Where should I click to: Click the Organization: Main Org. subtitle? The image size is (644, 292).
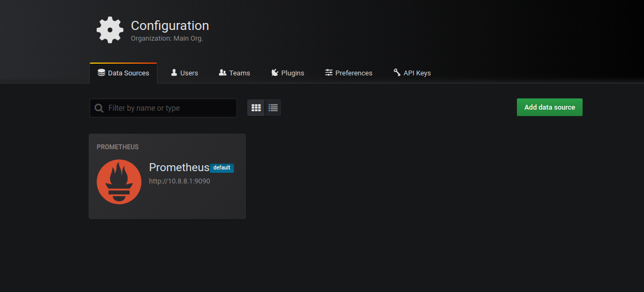167,39
